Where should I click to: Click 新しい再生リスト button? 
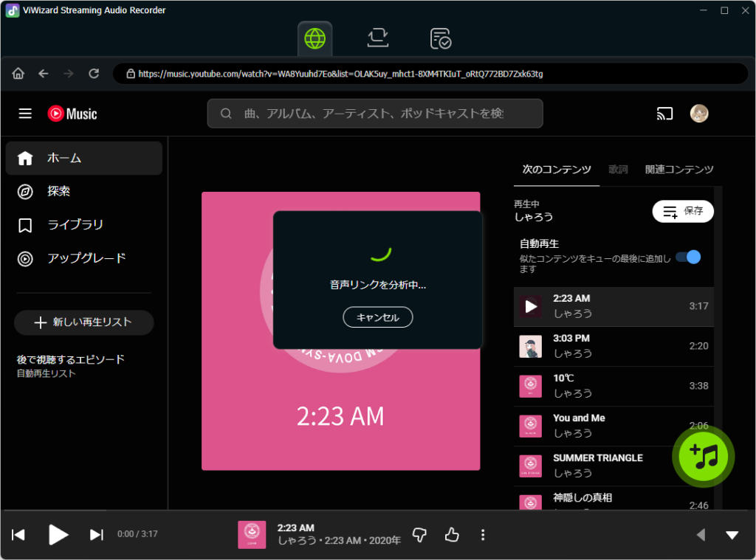[83, 322]
